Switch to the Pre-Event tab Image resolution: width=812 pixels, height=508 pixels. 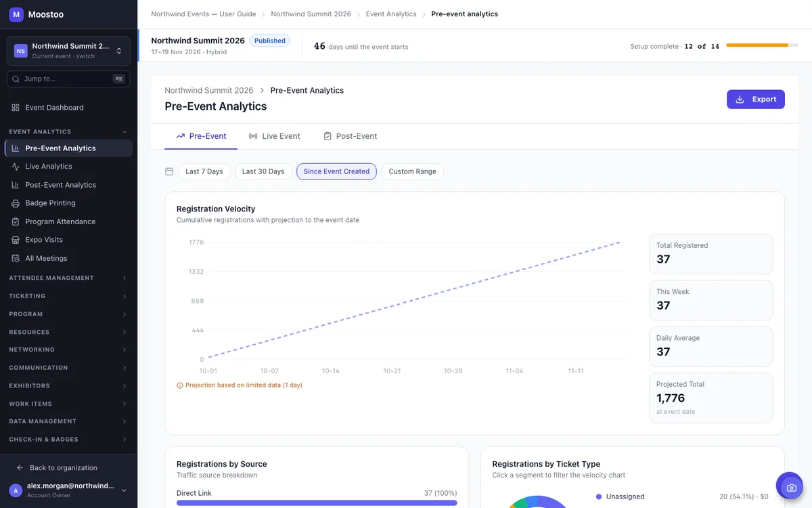201,136
